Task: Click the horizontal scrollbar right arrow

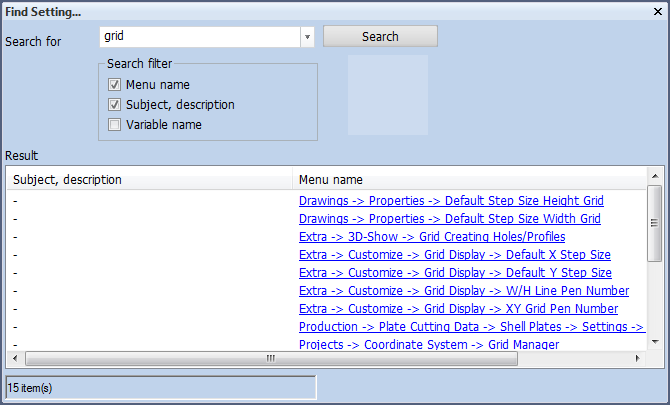Action: point(638,358)
